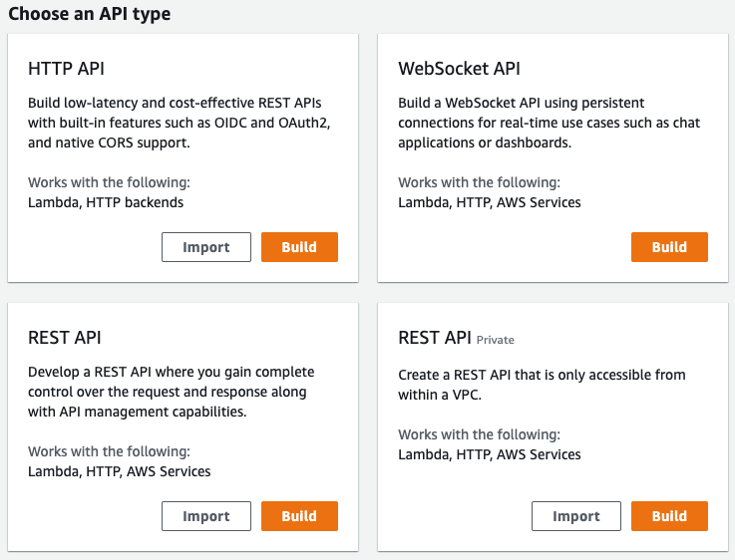Screen dimensions: 735x560
Task: Click WebSocket persistent connections description
Action: click(549, 123)
